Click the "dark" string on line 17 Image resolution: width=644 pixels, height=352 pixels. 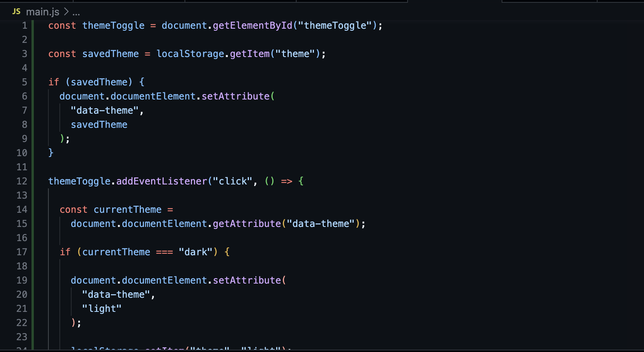(196, 252)
